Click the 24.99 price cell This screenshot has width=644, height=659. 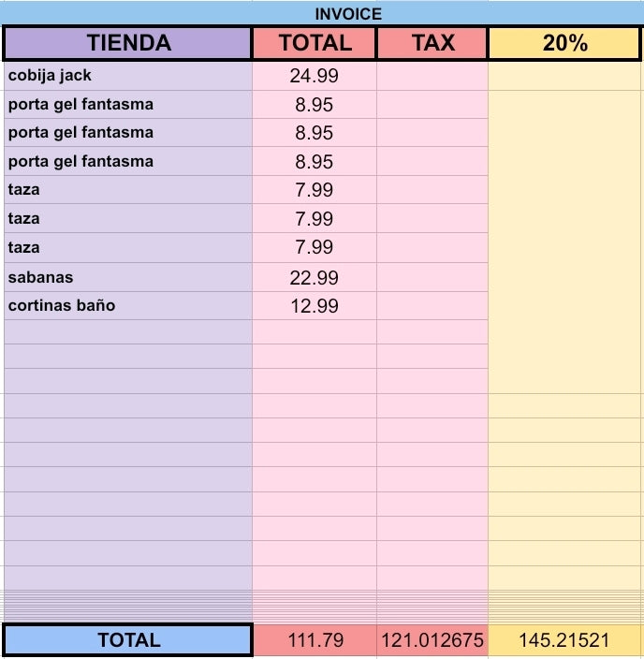(315, 76)
